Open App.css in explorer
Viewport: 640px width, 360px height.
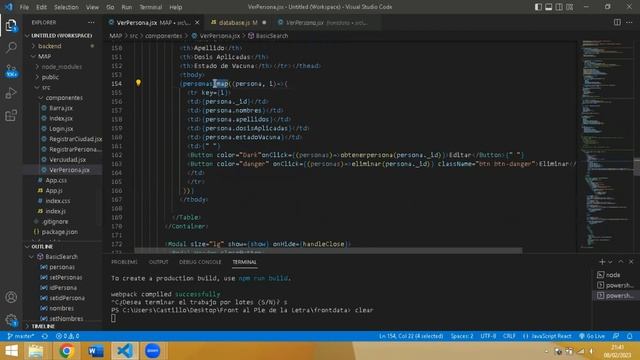(56, 180)
